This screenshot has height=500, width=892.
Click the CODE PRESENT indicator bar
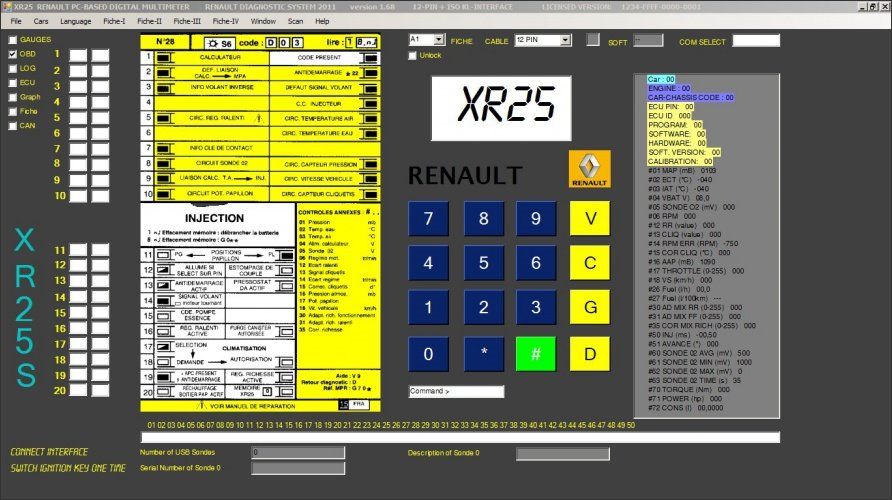(x=370, y=58)
